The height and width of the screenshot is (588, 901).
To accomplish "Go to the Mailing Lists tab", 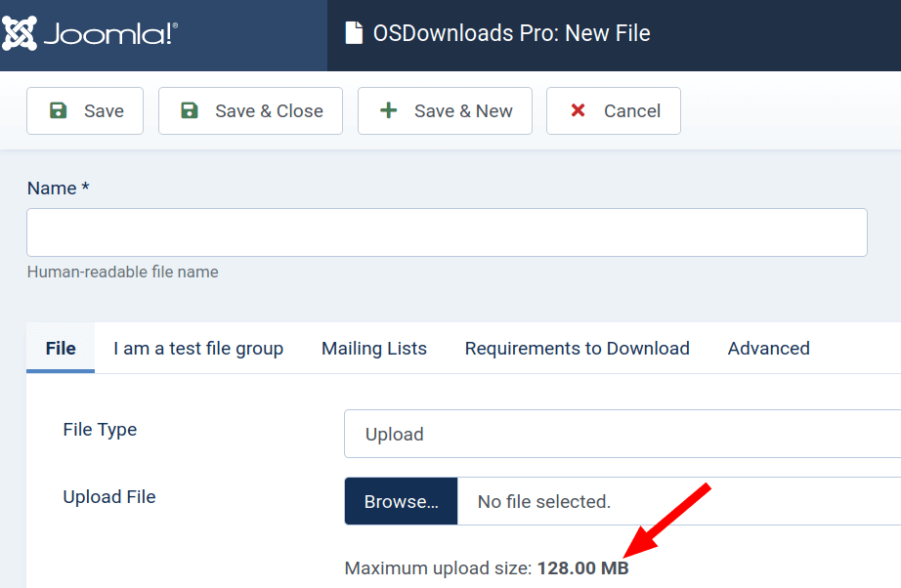I will (x=374, y=349).
